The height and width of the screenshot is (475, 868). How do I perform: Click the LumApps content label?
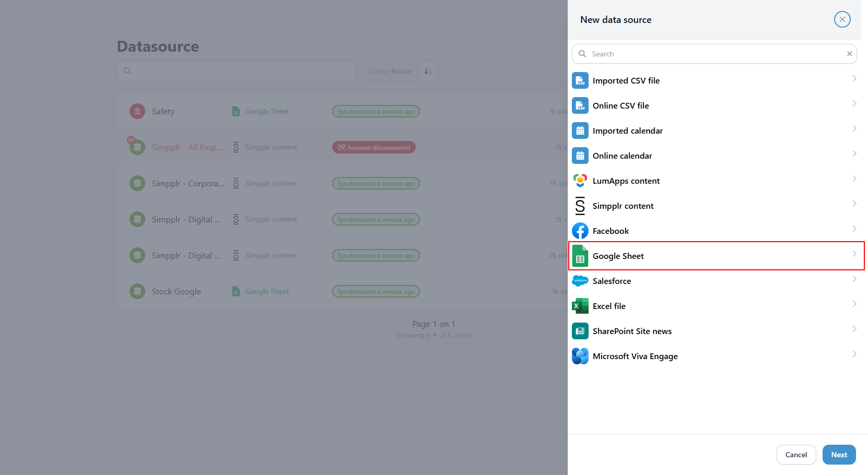pyautogui.click(x=626, y=181)
